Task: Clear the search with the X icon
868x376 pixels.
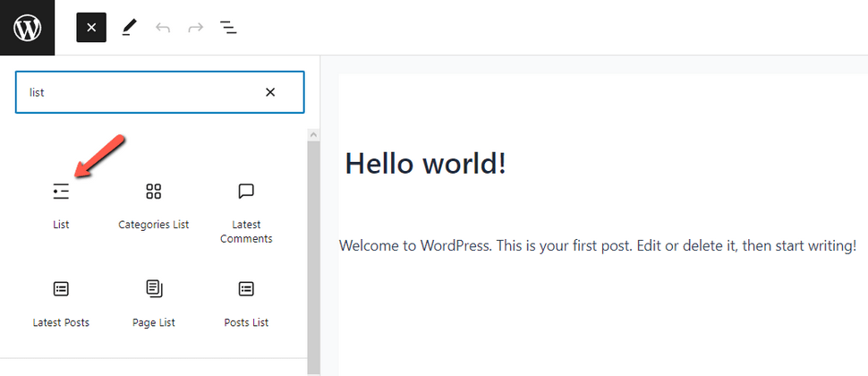Action: 270,92
